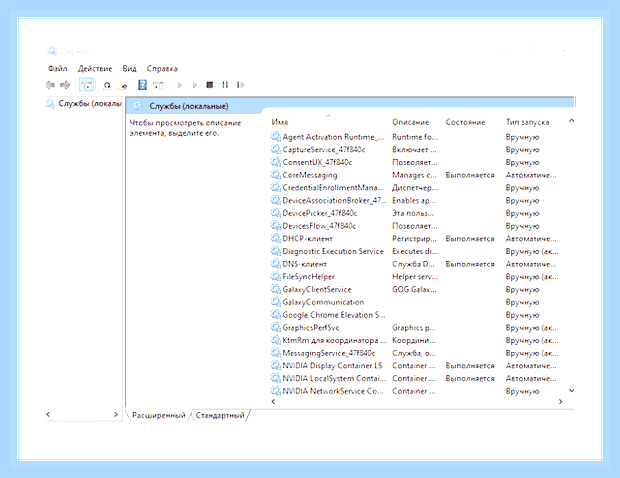Click the gear icon beside CaptureService_47f840c
The height and width of the screenshot is (478, 620).
pyautogui.click(x=276, y=149)
